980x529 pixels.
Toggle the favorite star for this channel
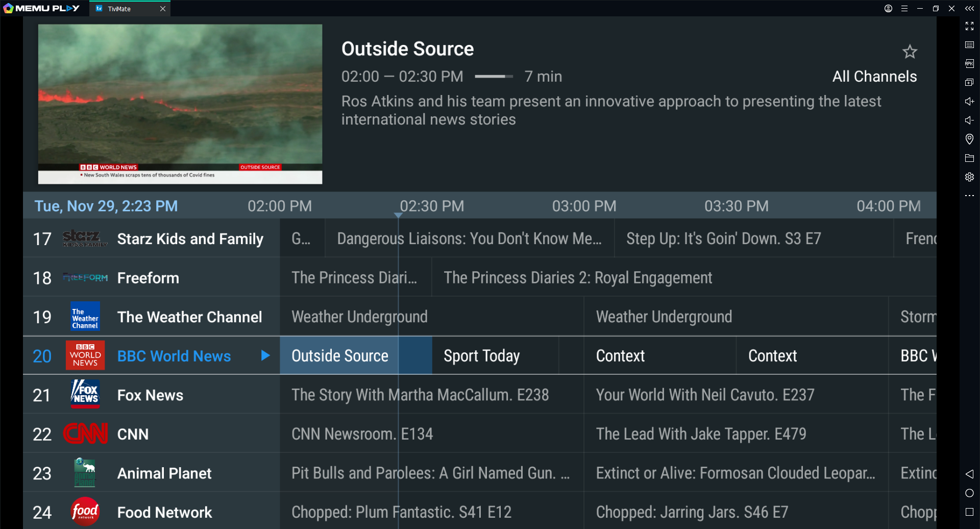point(910,52)
